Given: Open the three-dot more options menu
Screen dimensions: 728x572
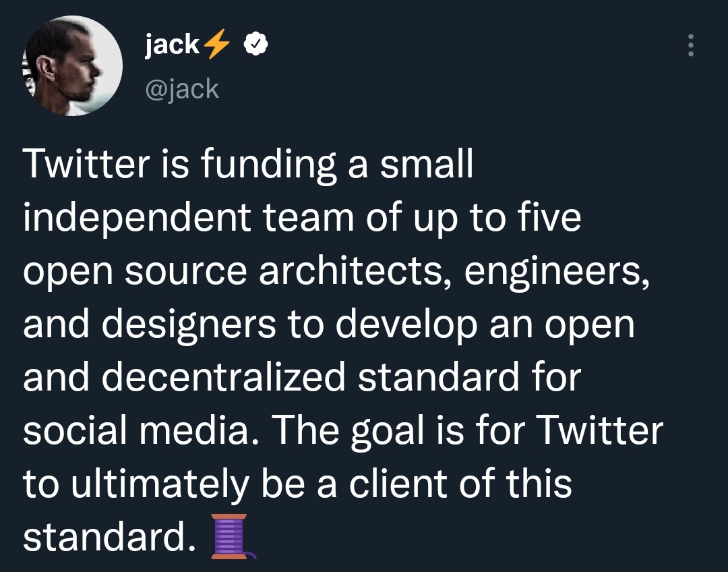Looking at the screenshot, I should pos(690,45).
